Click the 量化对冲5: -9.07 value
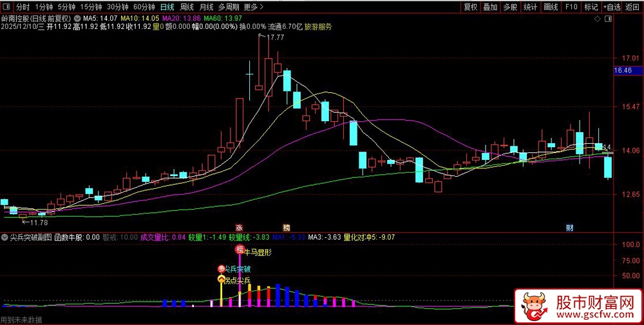644x325 pixels. [368, 237]
